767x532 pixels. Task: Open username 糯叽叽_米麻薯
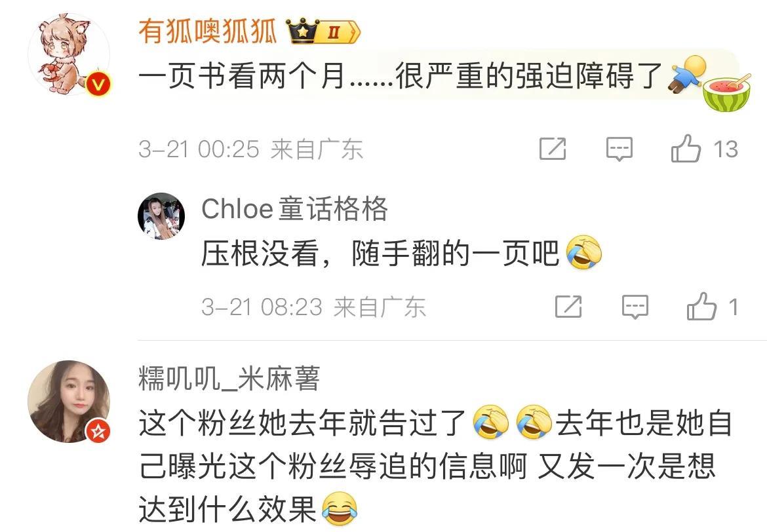pos(229,378)
